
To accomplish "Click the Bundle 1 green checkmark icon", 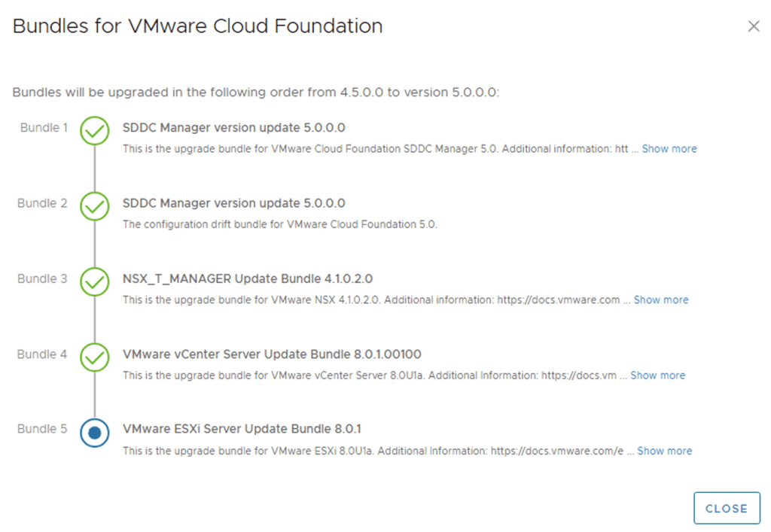I will [x=95, y=131].
